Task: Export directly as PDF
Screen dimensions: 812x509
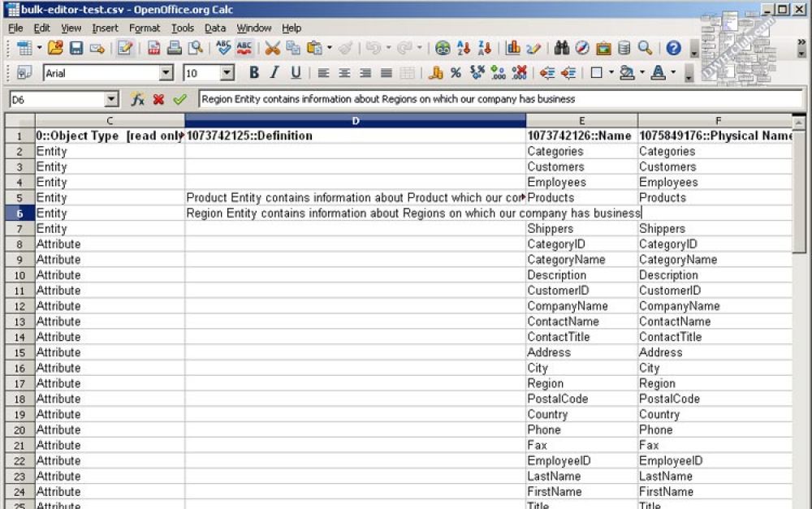Action: [153, 49]
